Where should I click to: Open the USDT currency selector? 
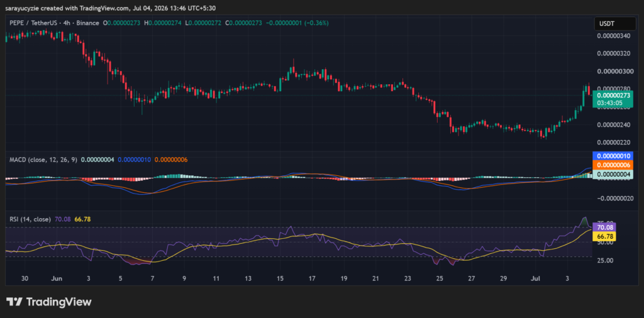[x=614, y=24]
